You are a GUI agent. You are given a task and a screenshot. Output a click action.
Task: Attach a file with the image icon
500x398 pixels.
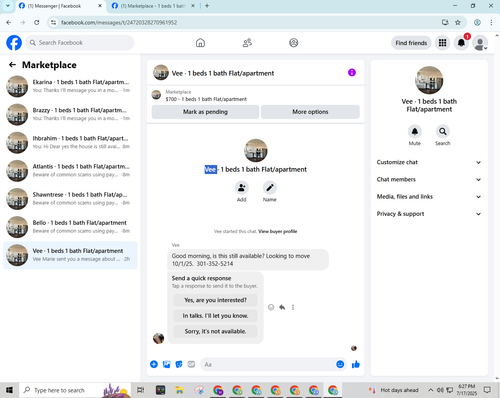click(166, 364)
